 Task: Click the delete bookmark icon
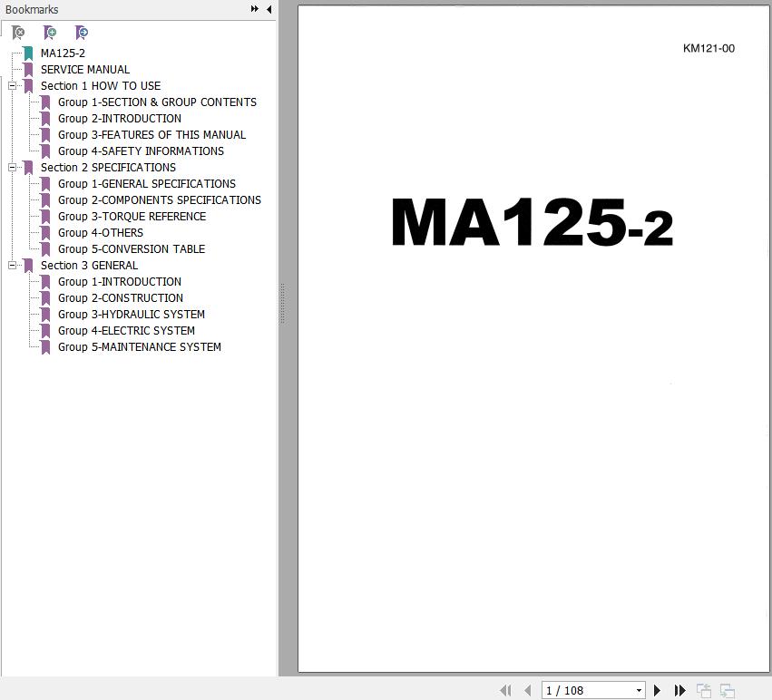click(x=18, y=33)
